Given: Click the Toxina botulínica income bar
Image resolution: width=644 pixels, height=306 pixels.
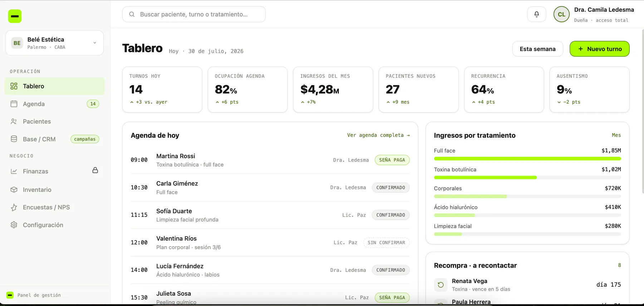Looking at the screenshot, I should (527, 178).
